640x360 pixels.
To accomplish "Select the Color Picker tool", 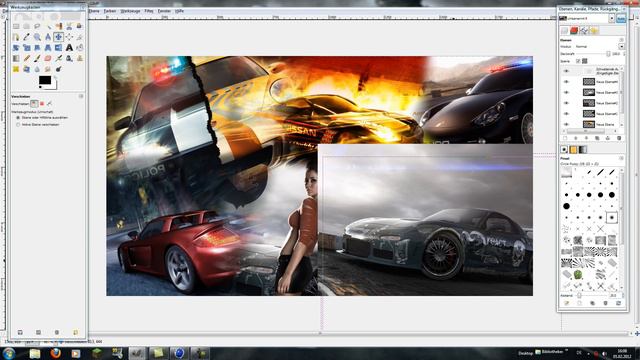I will click(27, 37).
